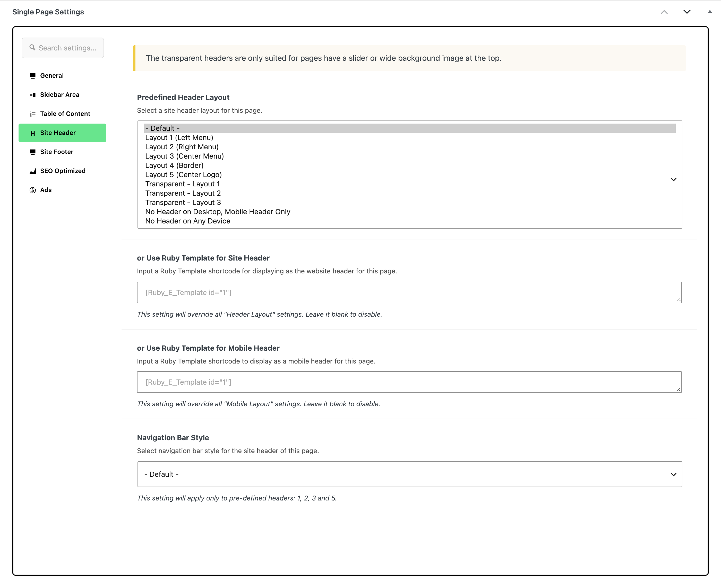This screenshot has height=588, width=721.
Task: Click the Ads dollar icon
Action: (x=32, y=190)
